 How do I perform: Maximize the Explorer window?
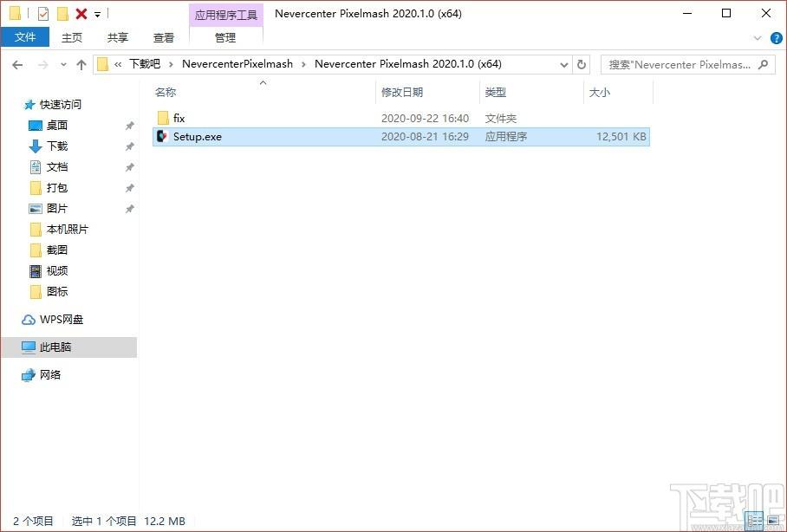(725, 14)
